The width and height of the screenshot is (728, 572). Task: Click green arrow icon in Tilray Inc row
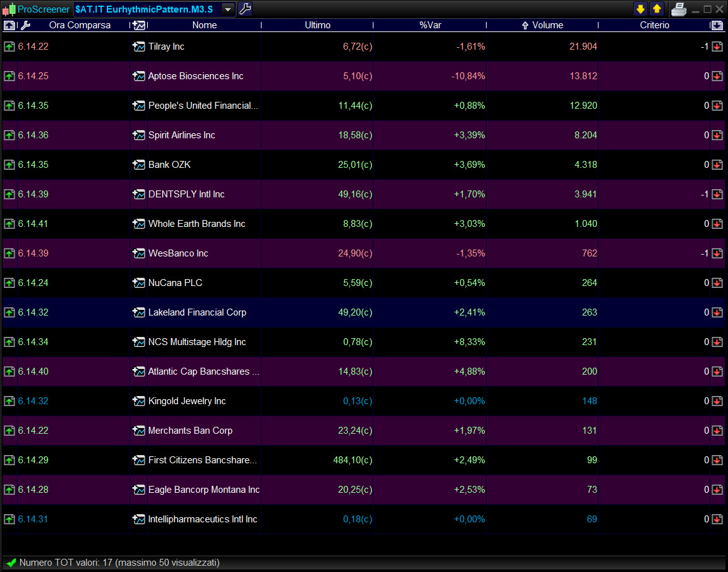tap(9, 47)
